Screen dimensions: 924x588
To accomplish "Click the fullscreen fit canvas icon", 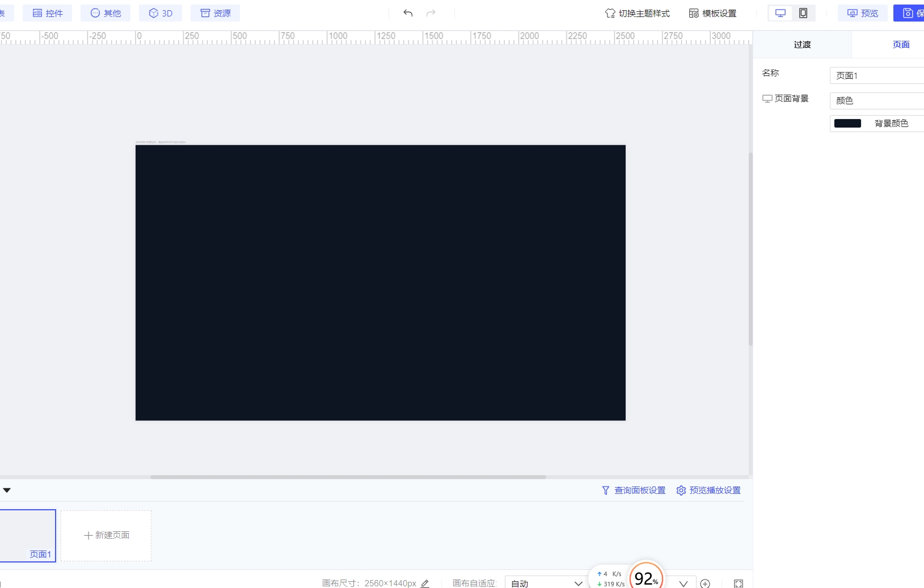I will pyautogui.click(x=739, y=583).
